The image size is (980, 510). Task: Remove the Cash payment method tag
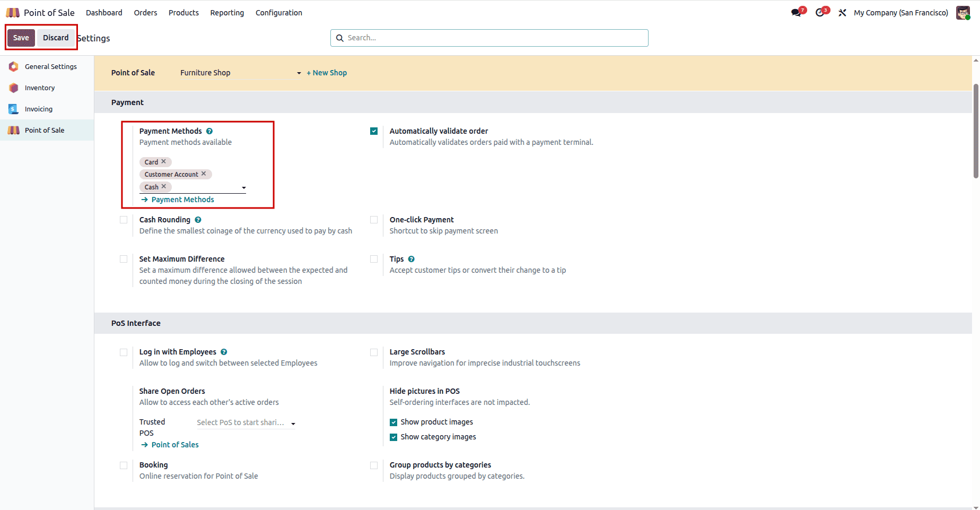[x=164, y=186]
